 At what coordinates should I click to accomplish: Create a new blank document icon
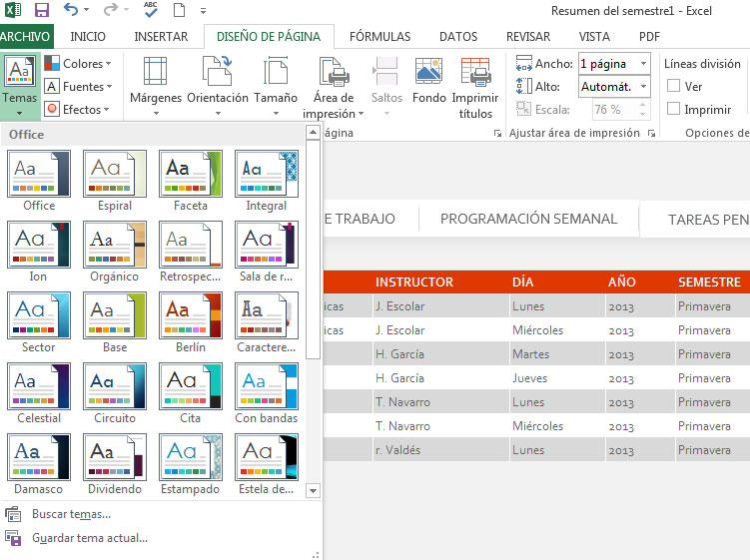(x=179, y=10)
